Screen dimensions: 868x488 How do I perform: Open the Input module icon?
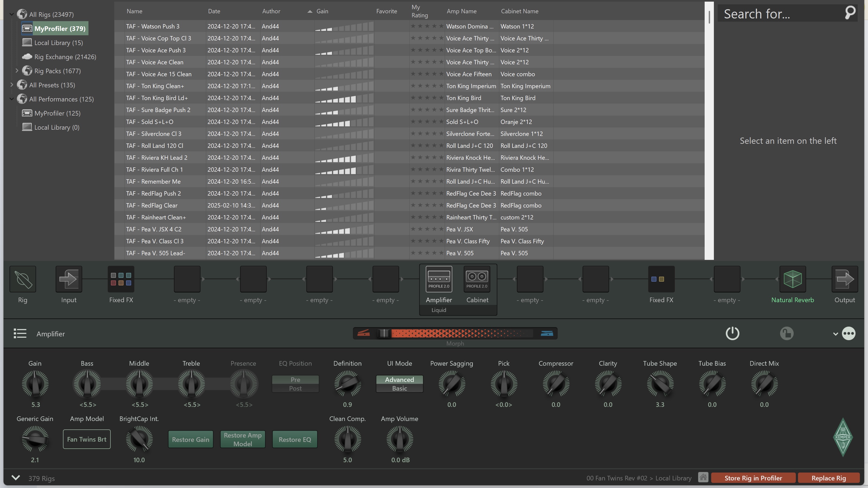click(x=69, y=279)
